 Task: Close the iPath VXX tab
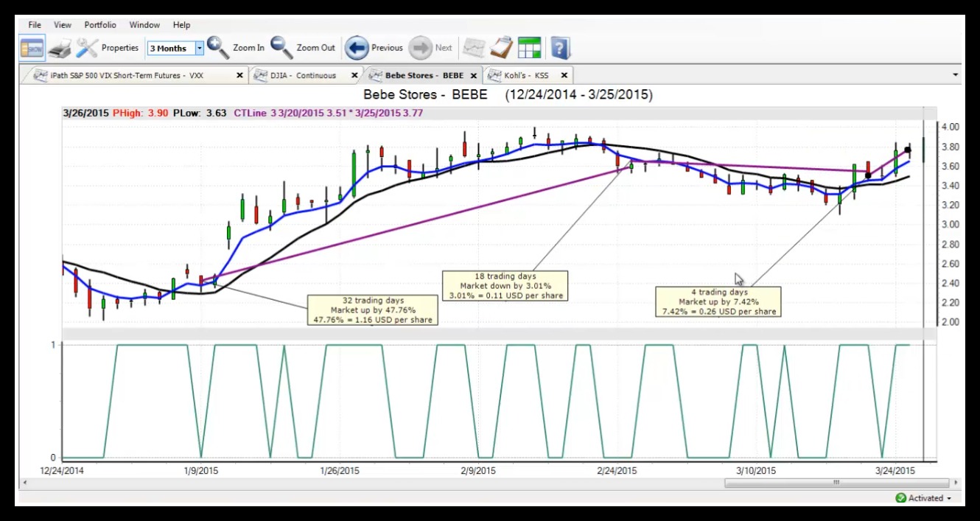point(239,75)
